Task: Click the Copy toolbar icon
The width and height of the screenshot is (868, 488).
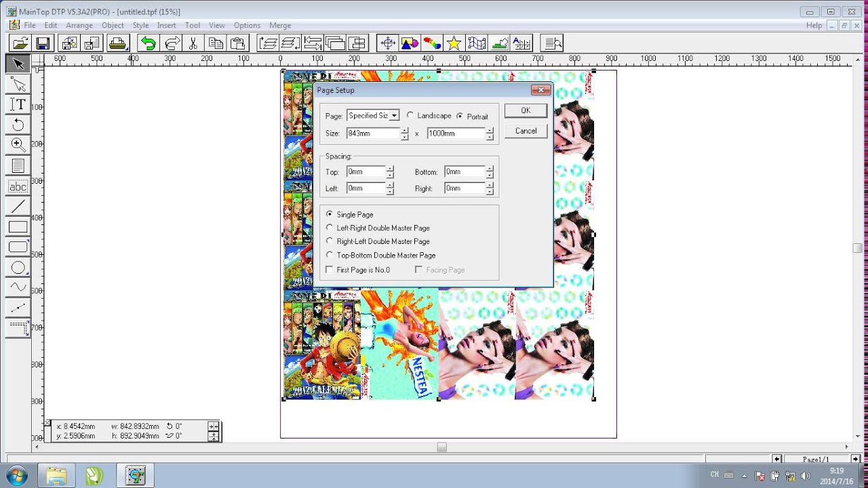Action: click(x=216, y=43)
